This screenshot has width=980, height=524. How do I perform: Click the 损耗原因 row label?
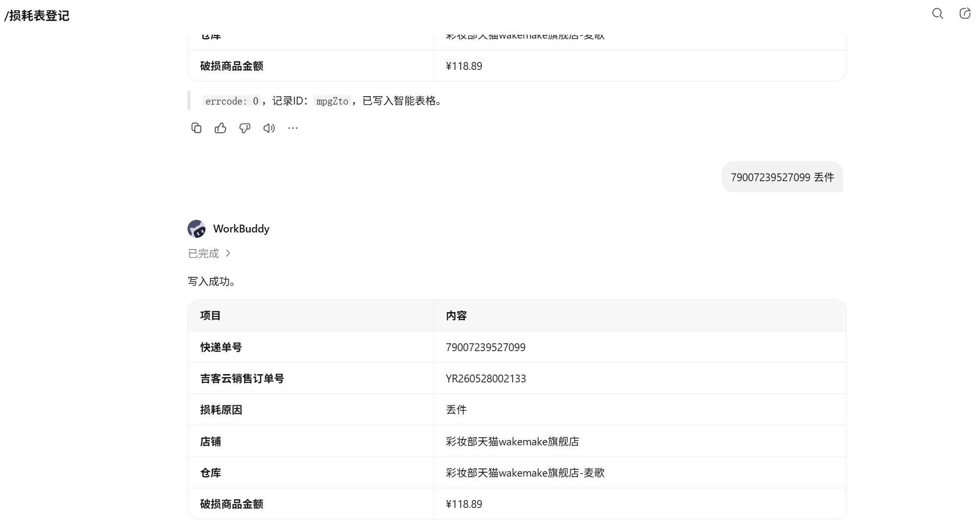(221, 410)
